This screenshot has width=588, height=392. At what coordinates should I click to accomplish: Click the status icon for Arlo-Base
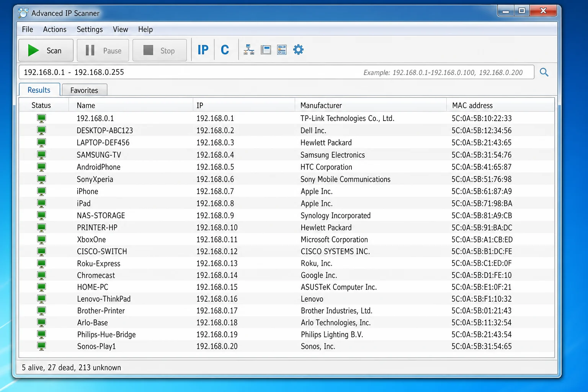click(x=41, y=323)
